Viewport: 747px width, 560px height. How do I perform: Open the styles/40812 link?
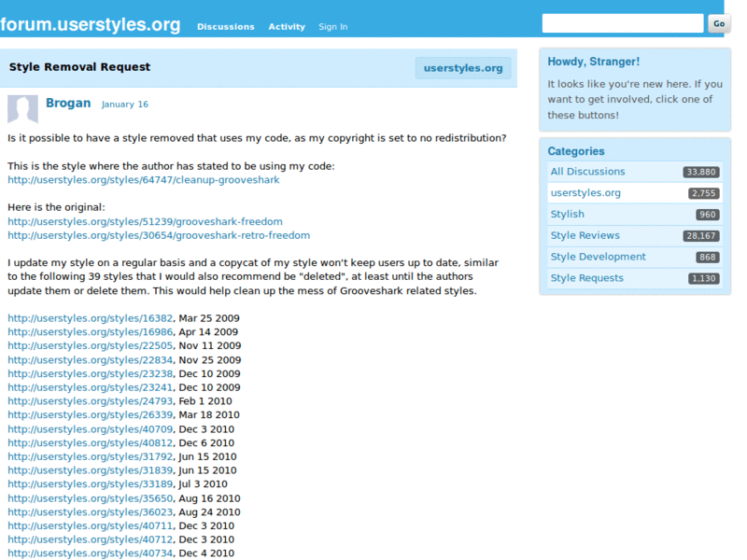pos(90,442)
